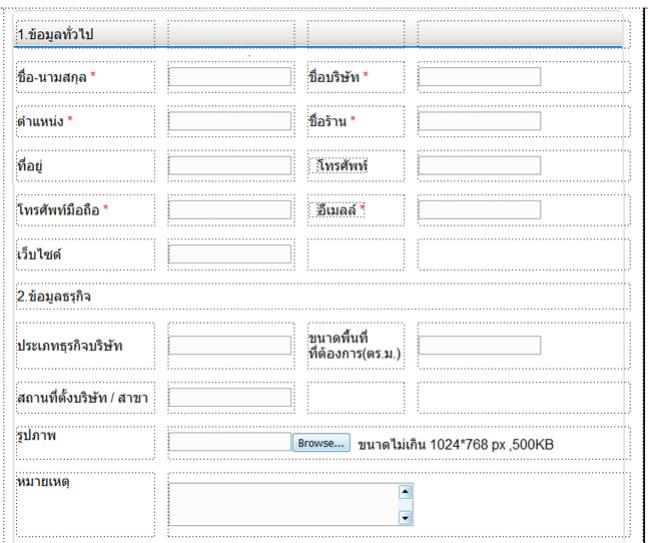The image size is (650, 543).
Task: Focus the สถานที่ตั้งบริษัท / สาขา field
Action: (x=230, y=398)
